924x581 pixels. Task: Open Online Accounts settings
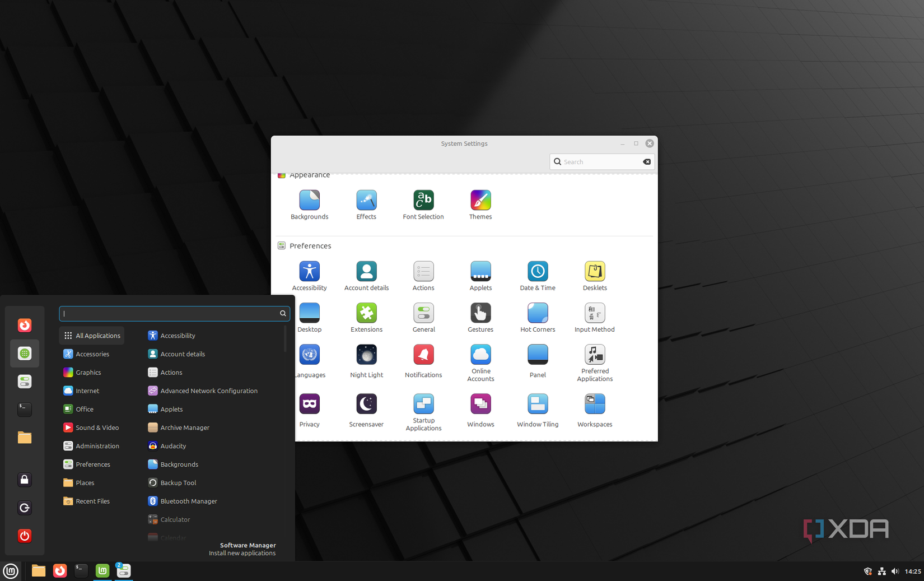tap(480, 360)
